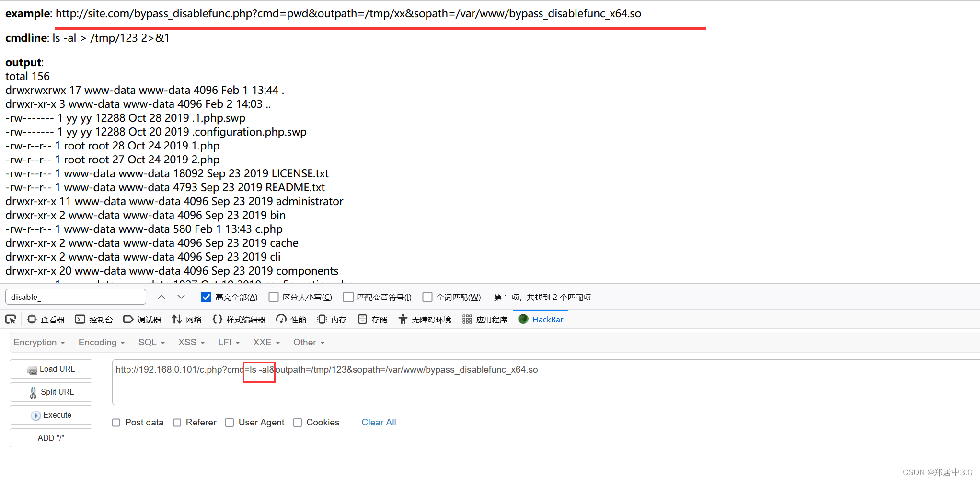Click the 'bin' directory listing row
The width and height of the screenshot is (980, 481).
coord(146,215)
